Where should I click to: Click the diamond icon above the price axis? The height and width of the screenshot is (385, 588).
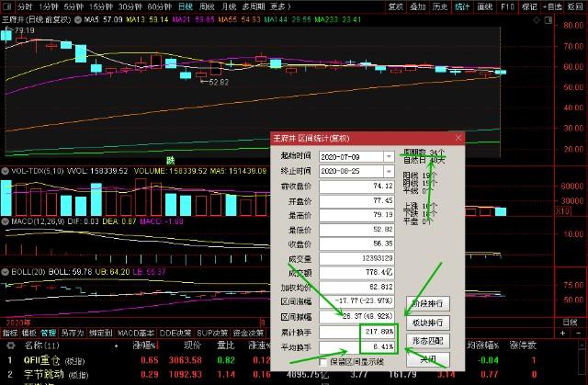click(x=537, y=20)
